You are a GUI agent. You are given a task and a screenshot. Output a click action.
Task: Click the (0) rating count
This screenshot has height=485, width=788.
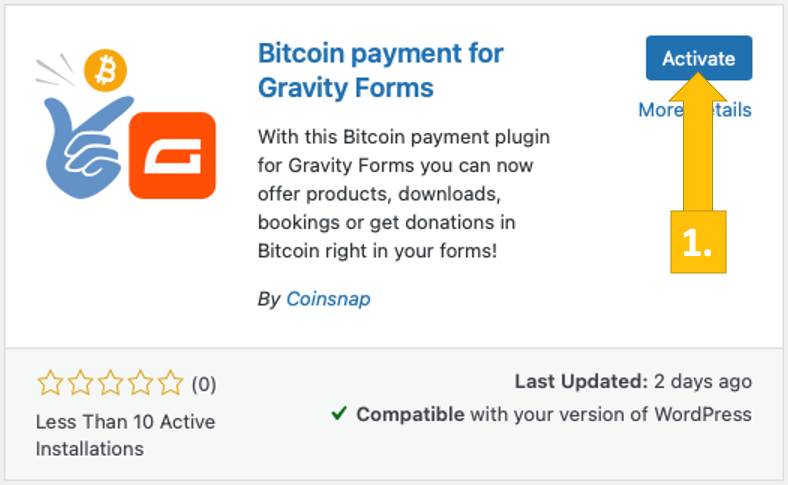click(x=203, y=384)
